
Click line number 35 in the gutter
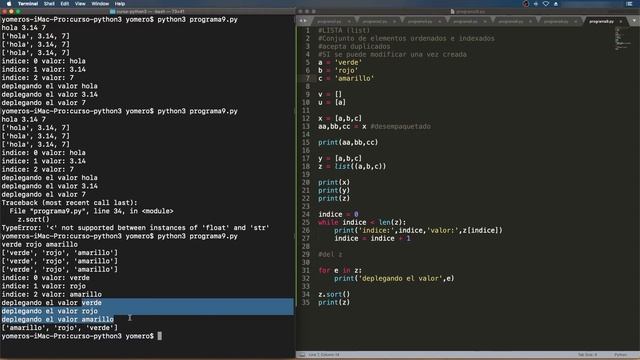(306, 302)
